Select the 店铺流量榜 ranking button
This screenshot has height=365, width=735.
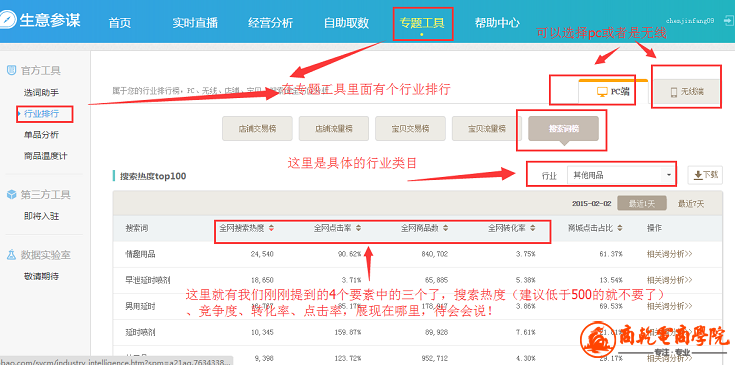coord(334,128)
